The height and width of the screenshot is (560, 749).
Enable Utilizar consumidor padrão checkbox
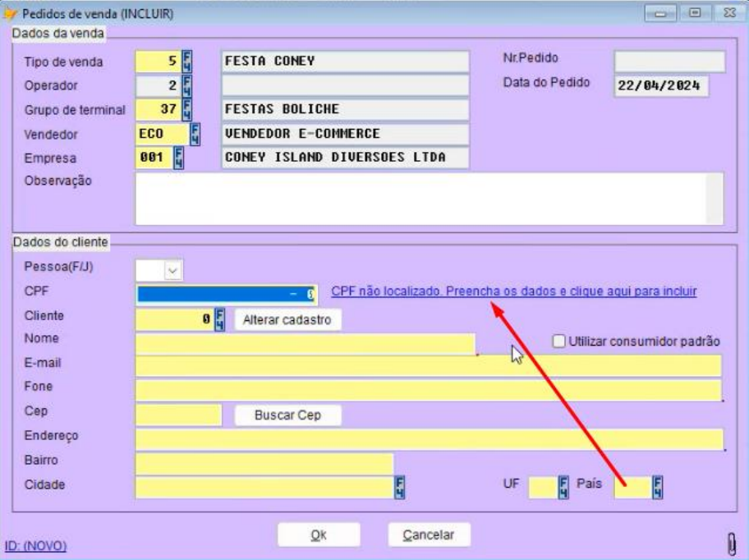tap(560, 341)
